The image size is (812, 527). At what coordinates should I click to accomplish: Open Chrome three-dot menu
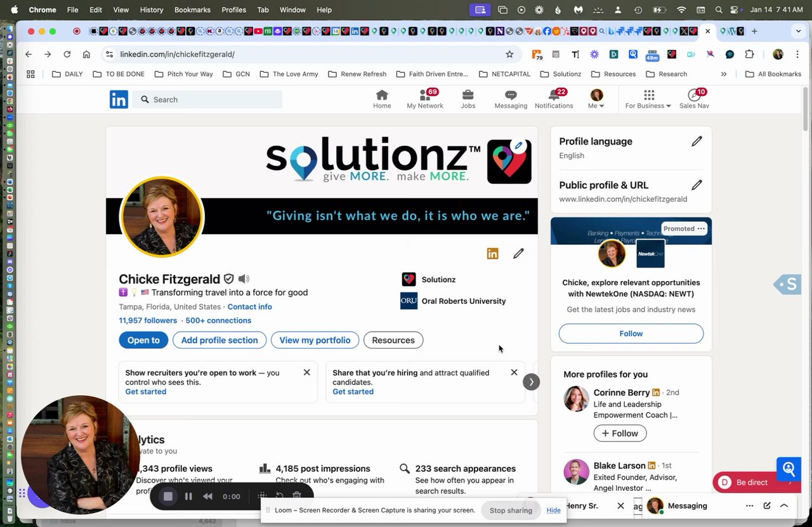(797, 55)
